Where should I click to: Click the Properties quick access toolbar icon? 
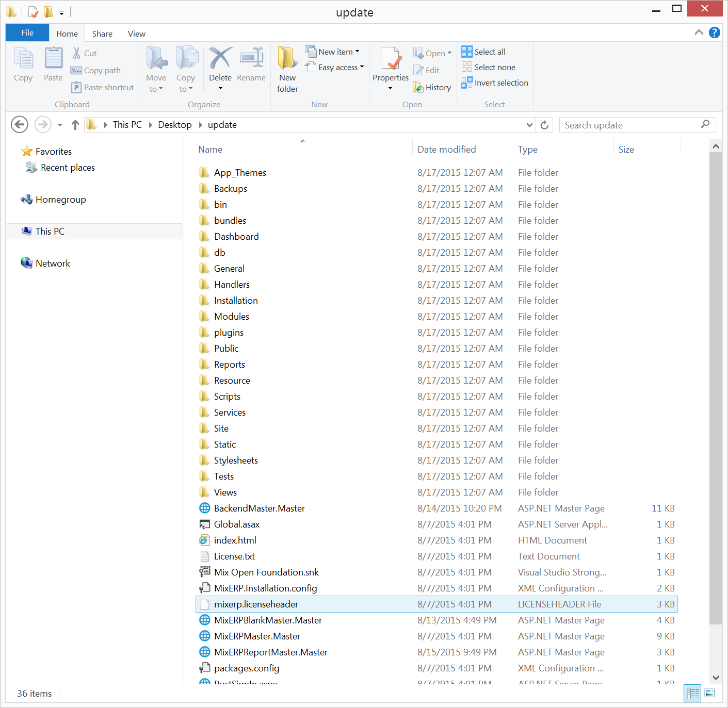33,11
